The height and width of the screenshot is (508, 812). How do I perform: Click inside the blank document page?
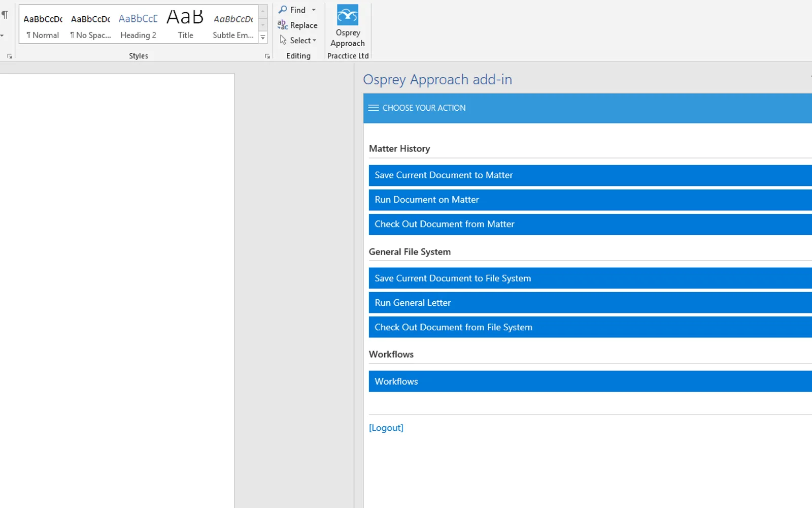click(x=117, y=291)
